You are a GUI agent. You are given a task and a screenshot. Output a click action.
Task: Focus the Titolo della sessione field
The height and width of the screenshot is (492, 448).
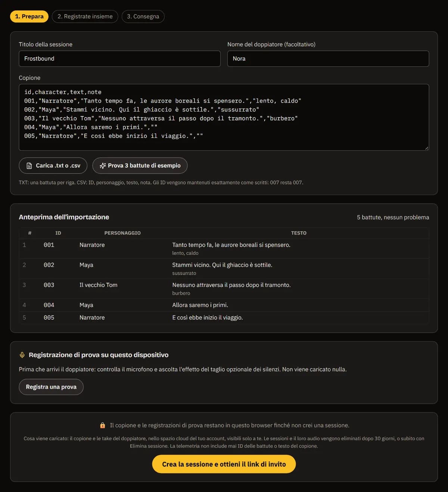[x=119, y=59]
